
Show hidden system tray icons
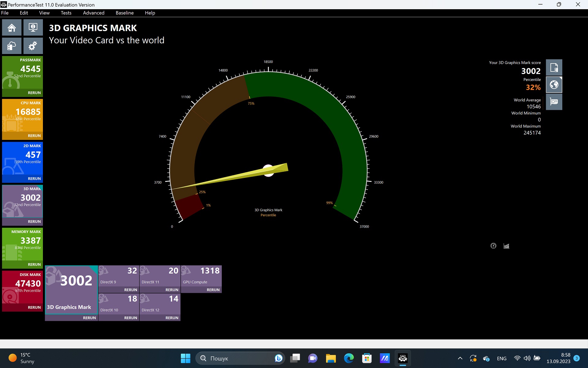pos(460,358)
